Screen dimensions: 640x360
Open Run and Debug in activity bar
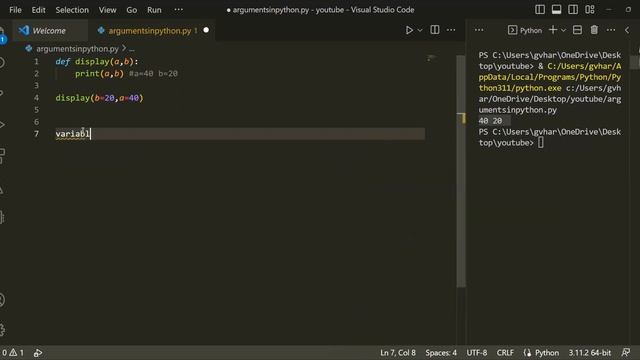tap(2, 124)
